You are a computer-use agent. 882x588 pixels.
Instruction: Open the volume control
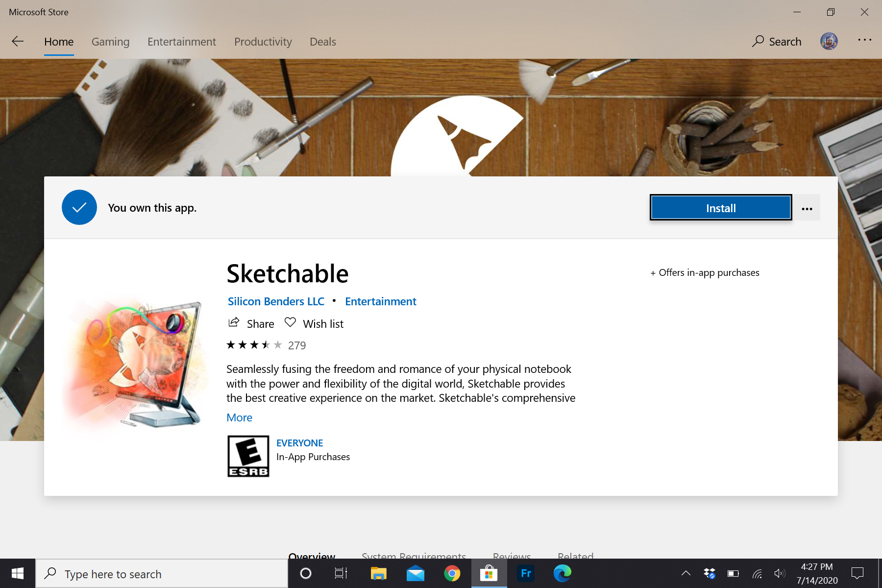point(780,573)
